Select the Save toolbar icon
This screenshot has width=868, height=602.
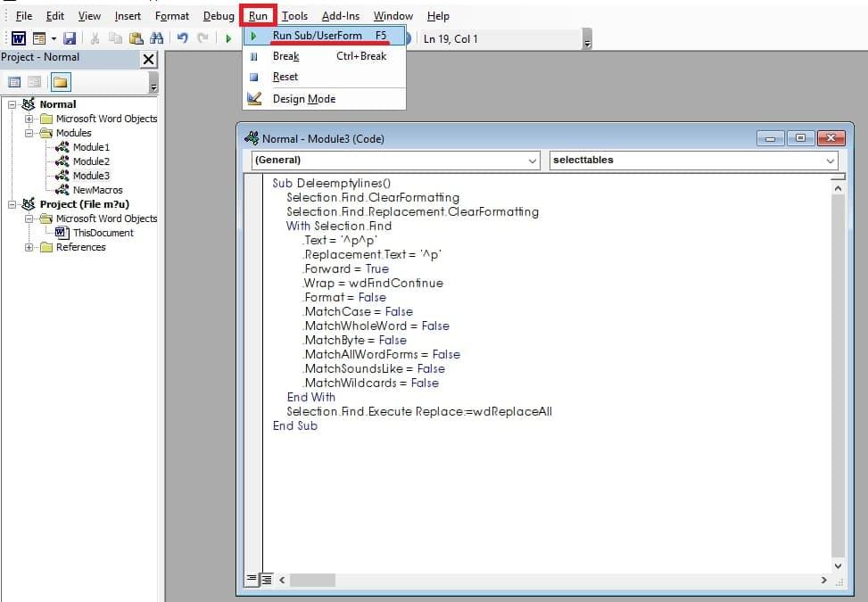[x=70, y=37]
